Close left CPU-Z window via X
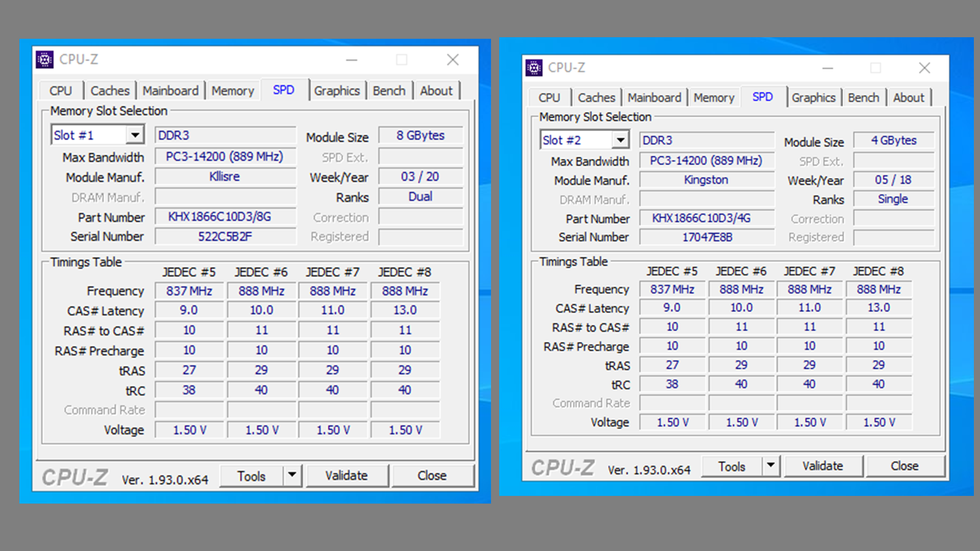 (453, 60)
